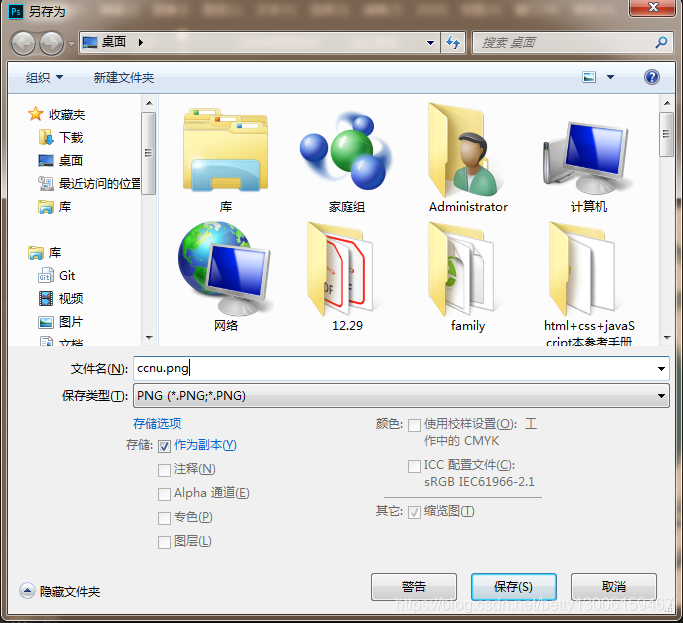Select the 库 libraries root in sidebar
This screenshot has width=683, height=623.
[x=44, y=252]
